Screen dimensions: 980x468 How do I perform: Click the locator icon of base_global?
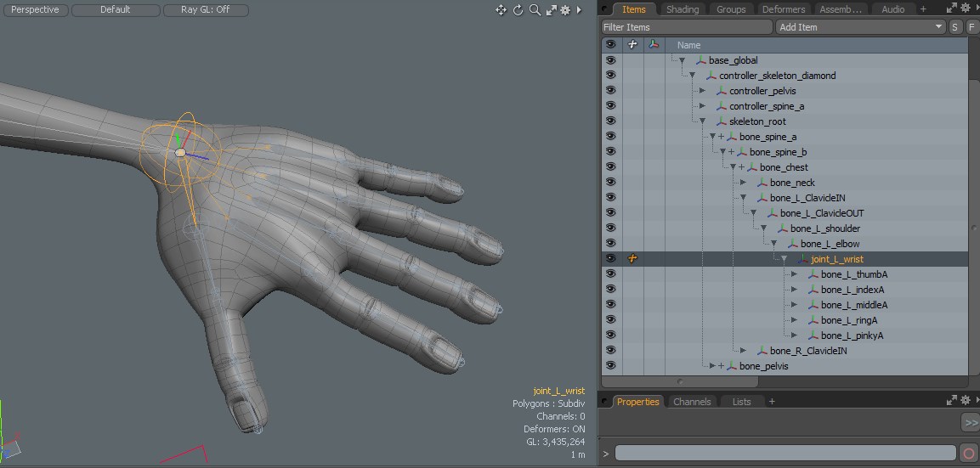click(700, 60)
